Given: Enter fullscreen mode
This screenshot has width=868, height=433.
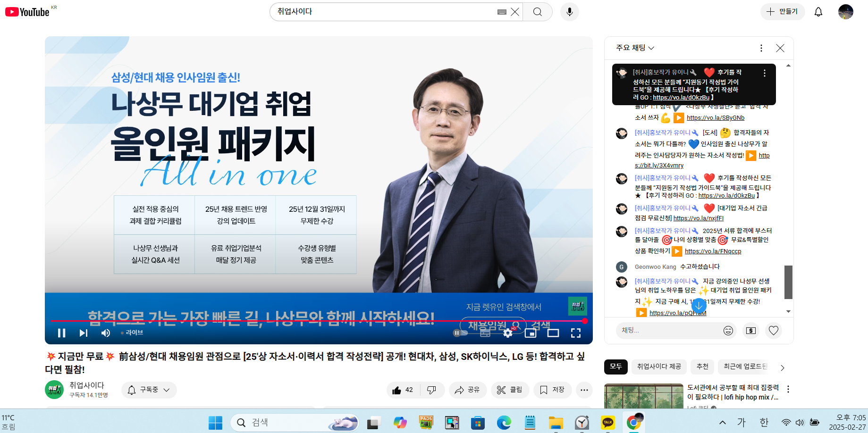Looking at the screenshot, I should (576, 333).
